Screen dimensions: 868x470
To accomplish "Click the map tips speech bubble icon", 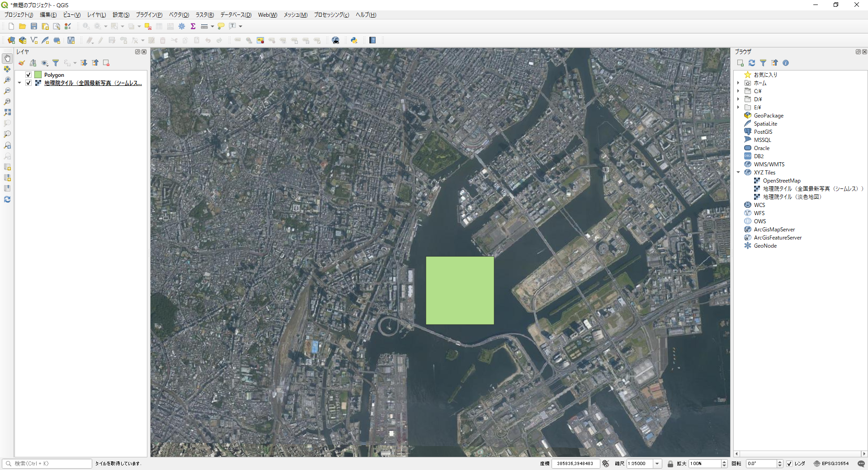I will click(221, 26).
